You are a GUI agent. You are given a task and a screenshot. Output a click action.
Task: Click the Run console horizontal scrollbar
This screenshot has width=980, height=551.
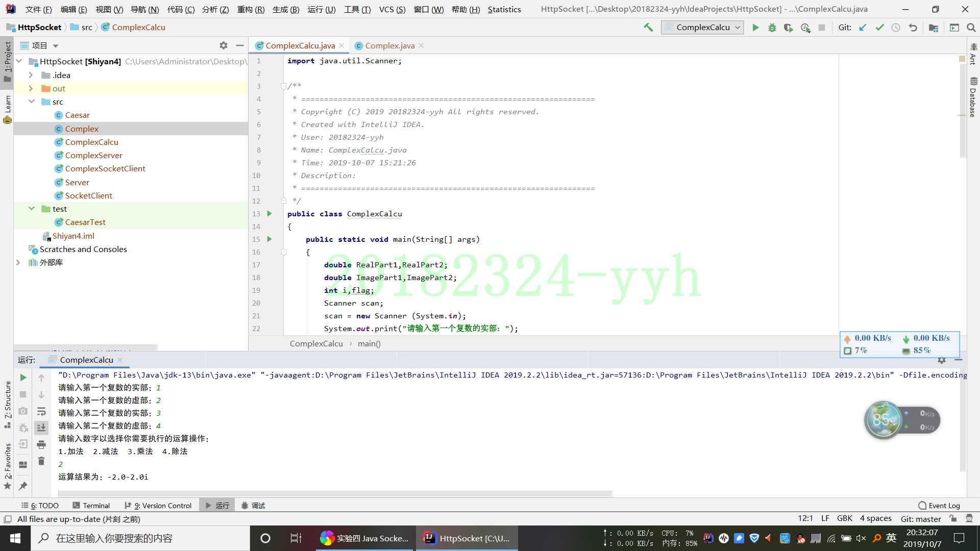335,493
